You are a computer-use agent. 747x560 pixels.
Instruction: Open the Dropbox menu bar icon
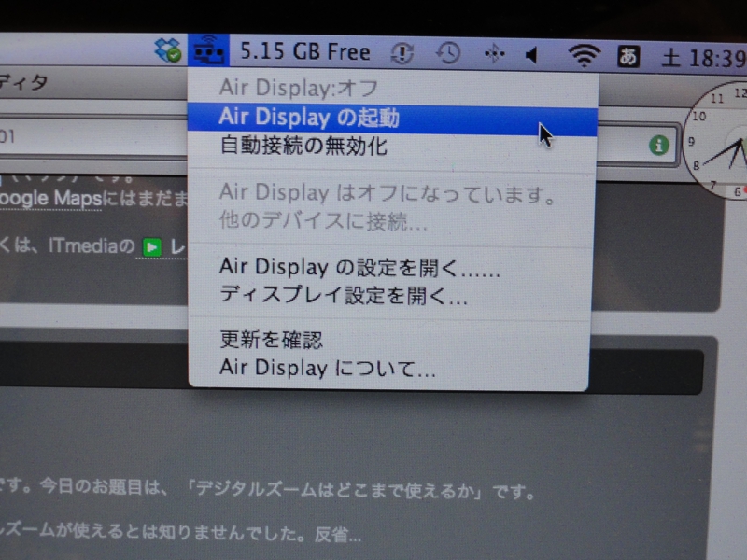pyautogui.click(x=168, y=50)
